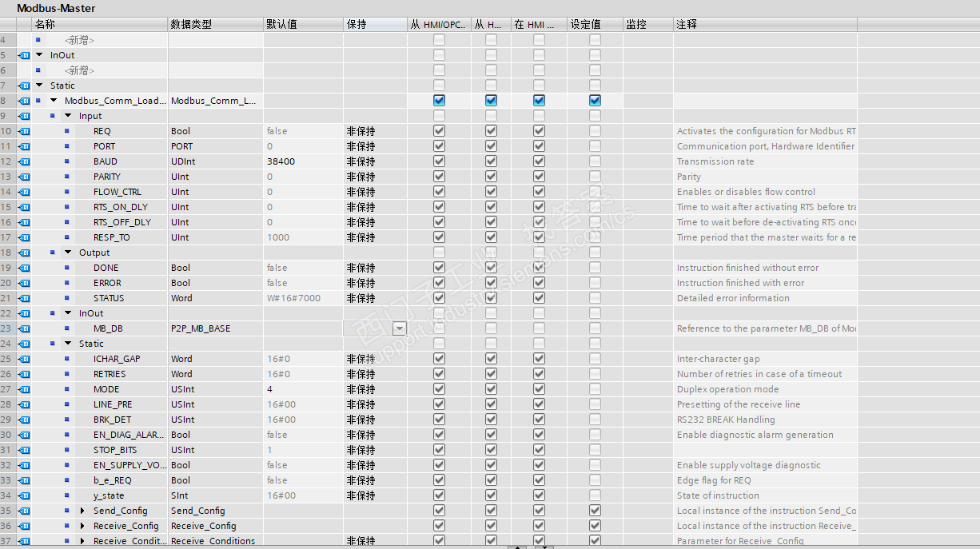Select the MODE default value 4
The image size is (980, 549).
pos(303,389)
